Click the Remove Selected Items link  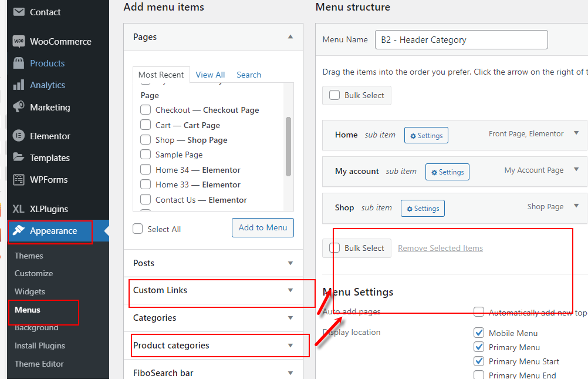click(440, 249)
